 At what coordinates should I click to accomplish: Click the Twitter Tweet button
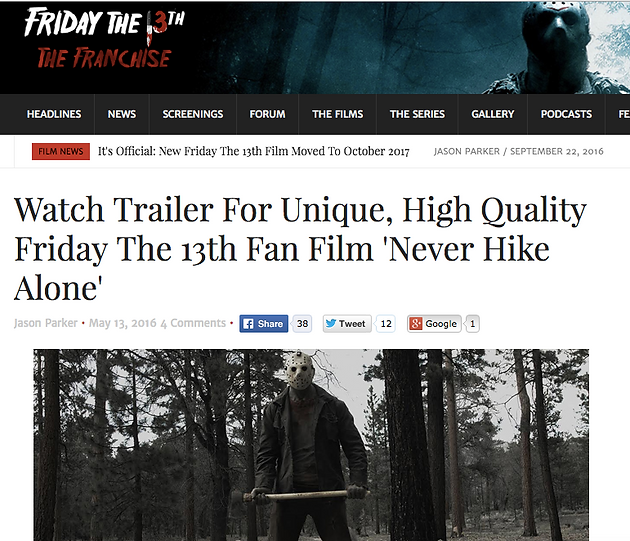347,324
